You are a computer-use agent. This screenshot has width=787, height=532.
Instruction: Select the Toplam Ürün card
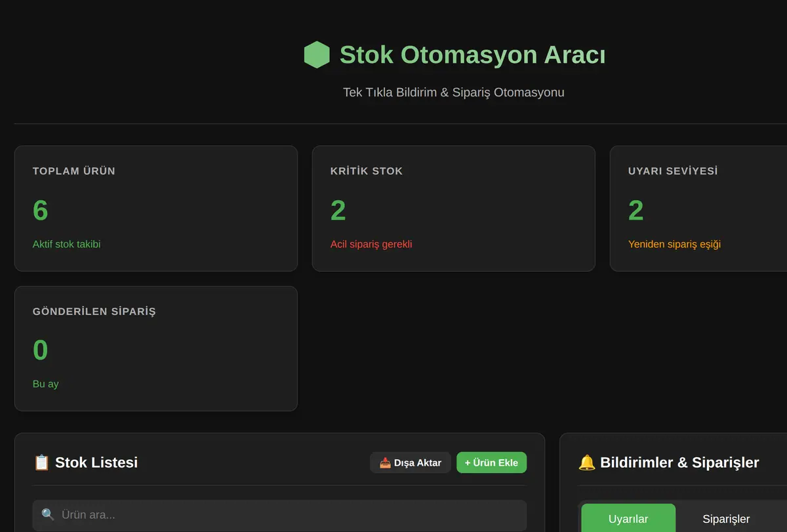click(156, 209)
